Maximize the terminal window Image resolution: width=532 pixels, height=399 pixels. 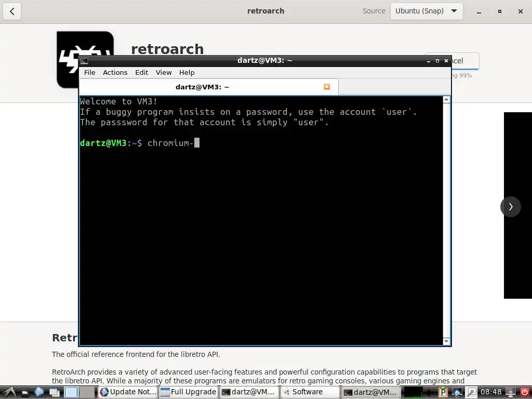(437, 61)
